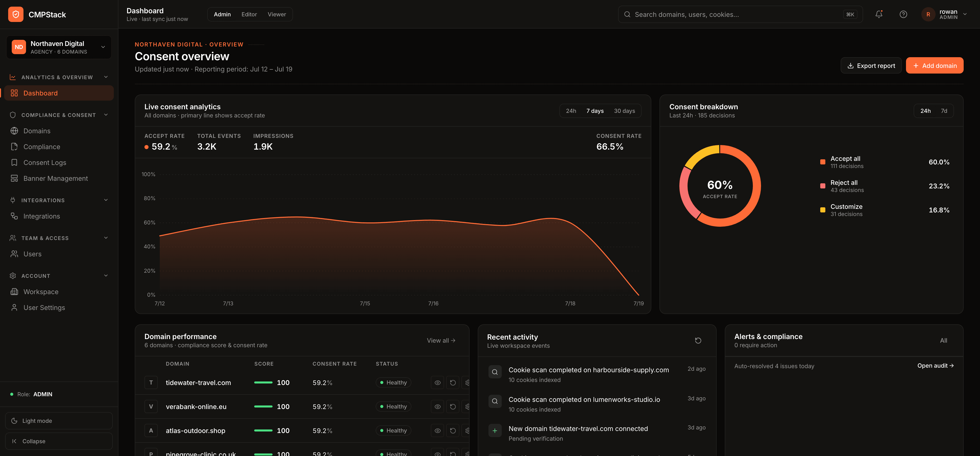Image resolution: width=980 pixels, height=456 pixels.
Task: Open User Settings in the sidebar
Action: pos(59,308)
